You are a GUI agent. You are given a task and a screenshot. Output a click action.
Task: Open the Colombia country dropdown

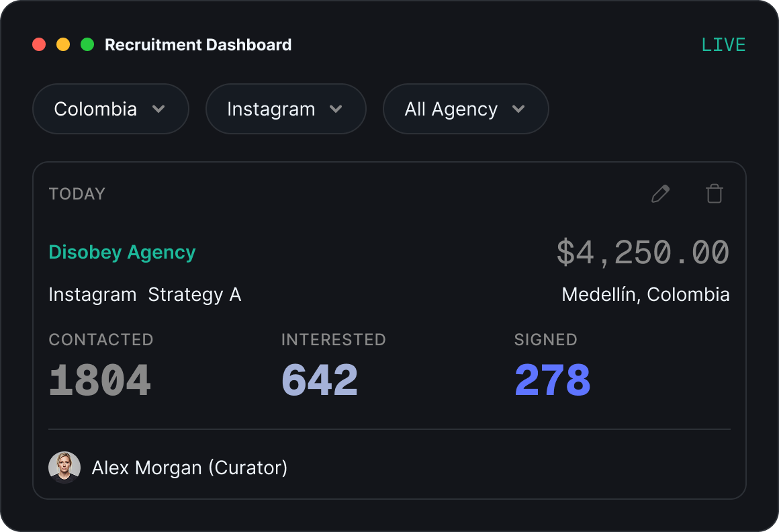(x=111, y=109)
